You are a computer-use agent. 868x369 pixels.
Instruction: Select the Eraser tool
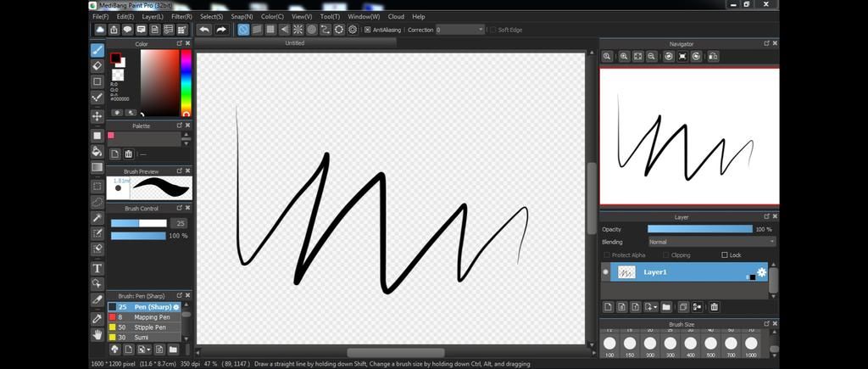(97, 66)
